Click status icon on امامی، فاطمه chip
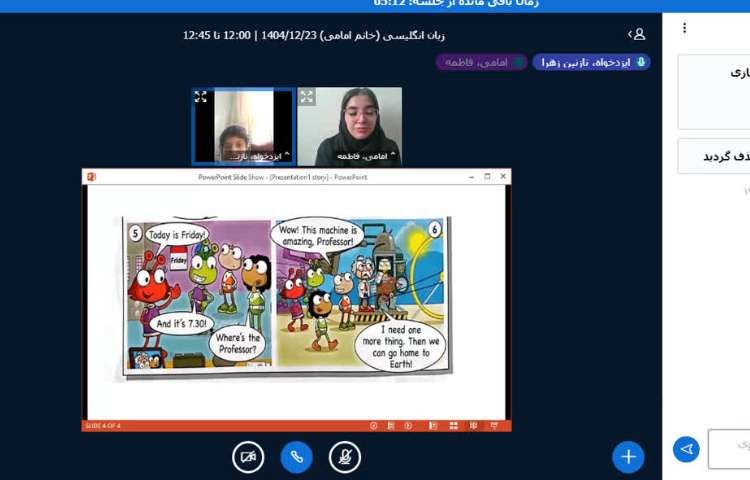The height and width of the screenshot is (480, 750). 518,62
